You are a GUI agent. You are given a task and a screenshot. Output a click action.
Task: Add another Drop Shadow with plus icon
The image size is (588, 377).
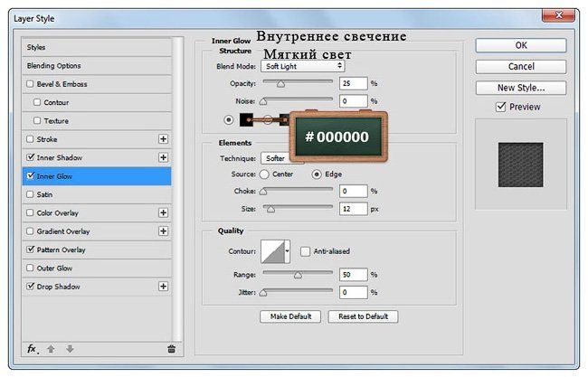163,287
